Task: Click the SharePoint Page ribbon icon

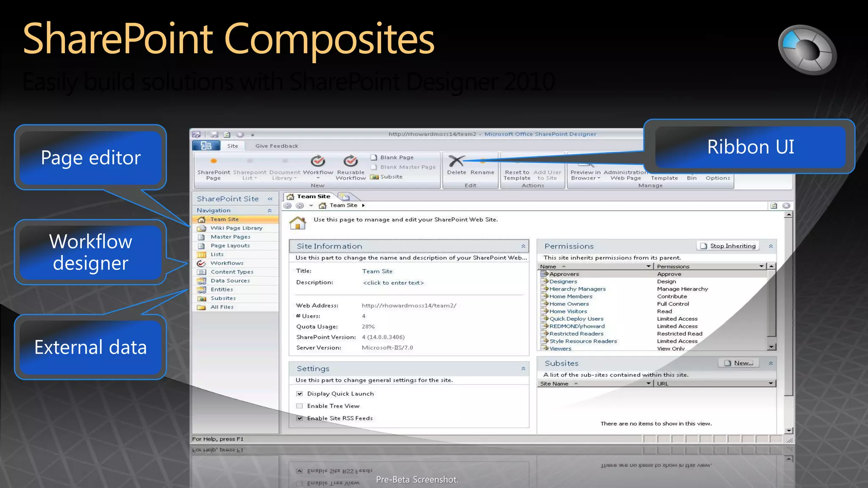Action: (x=214, y=161)
